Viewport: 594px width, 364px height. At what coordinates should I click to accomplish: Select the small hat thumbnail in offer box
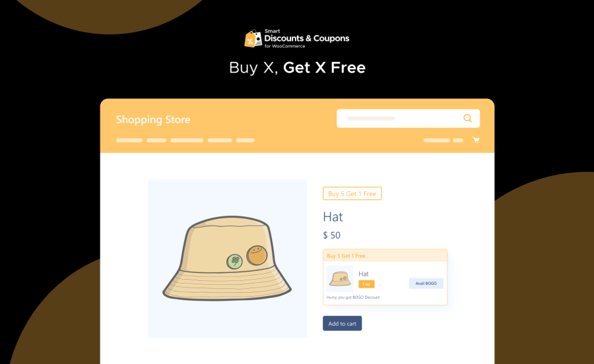[340, 279]
